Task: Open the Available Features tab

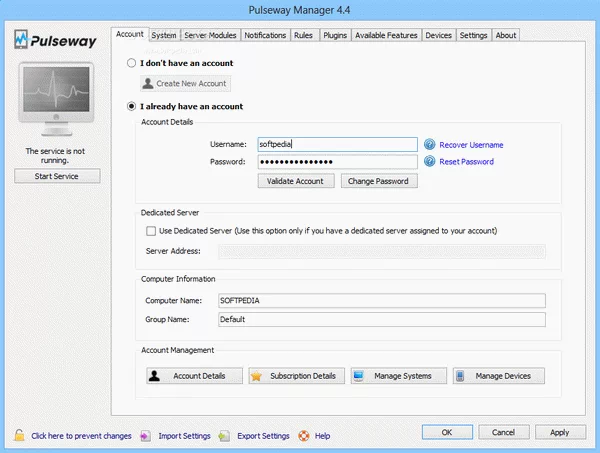Action: coord(386,35)
